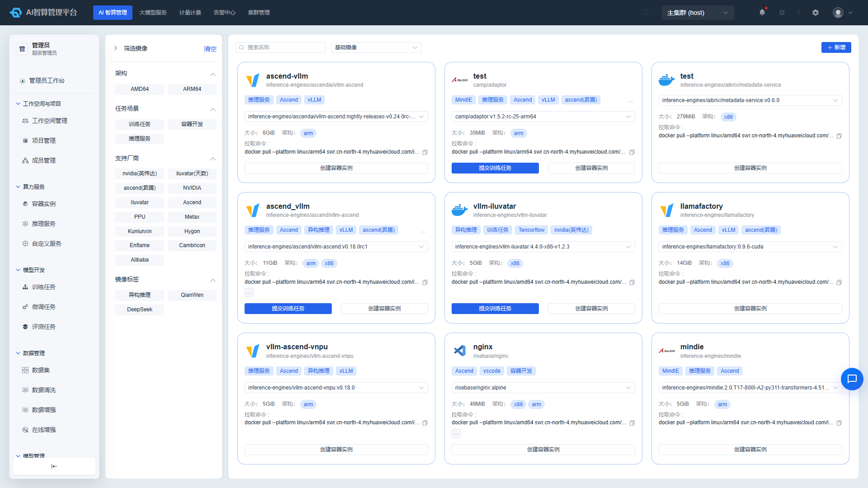Toggle the light/dark theme sun icon
The height and width of the screenshot is (488, 868).
click(782, 13)
